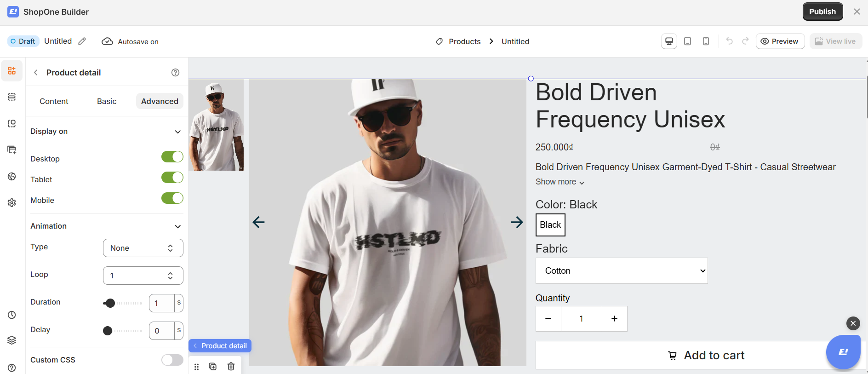Expand description with Show more

560,182
